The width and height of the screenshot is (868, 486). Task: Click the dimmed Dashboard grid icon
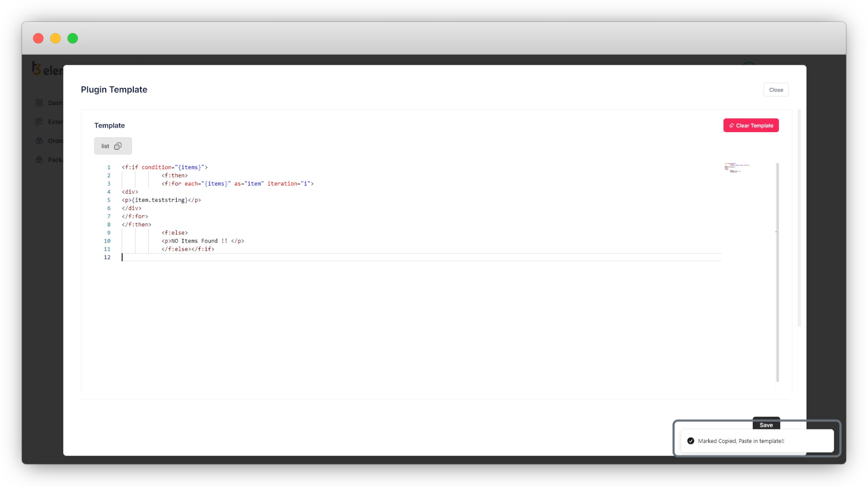(39, 103)
